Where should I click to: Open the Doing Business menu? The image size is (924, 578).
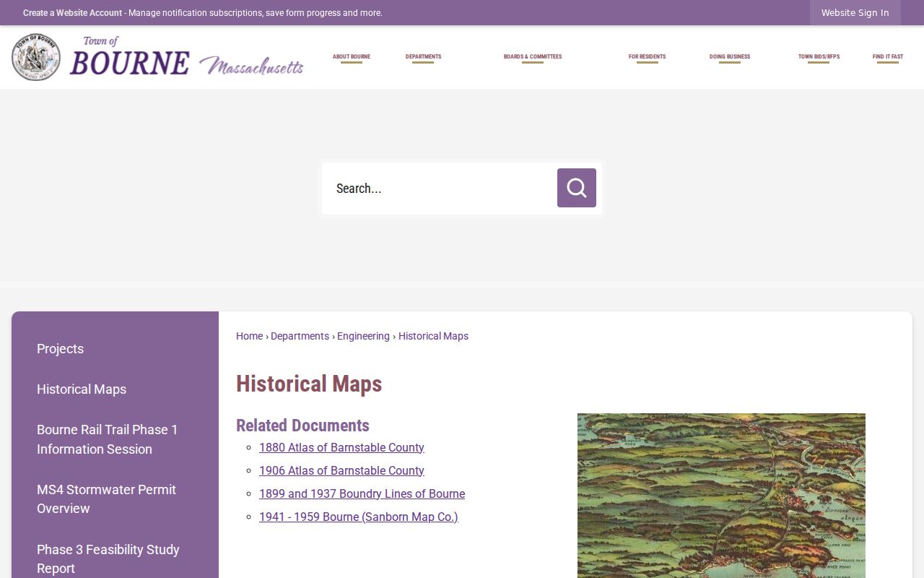pyautogui.click(x=730, y=57)
